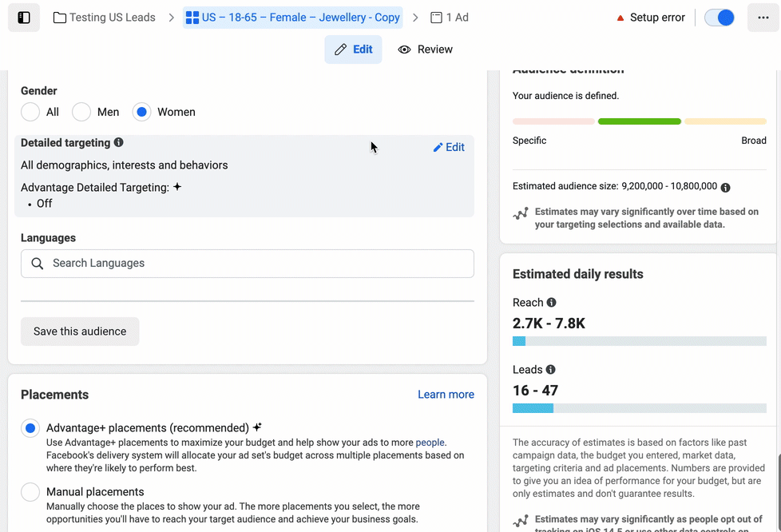Click Save this audience button
This screenshot has width=781, height=532.
[x=80, y=332]
